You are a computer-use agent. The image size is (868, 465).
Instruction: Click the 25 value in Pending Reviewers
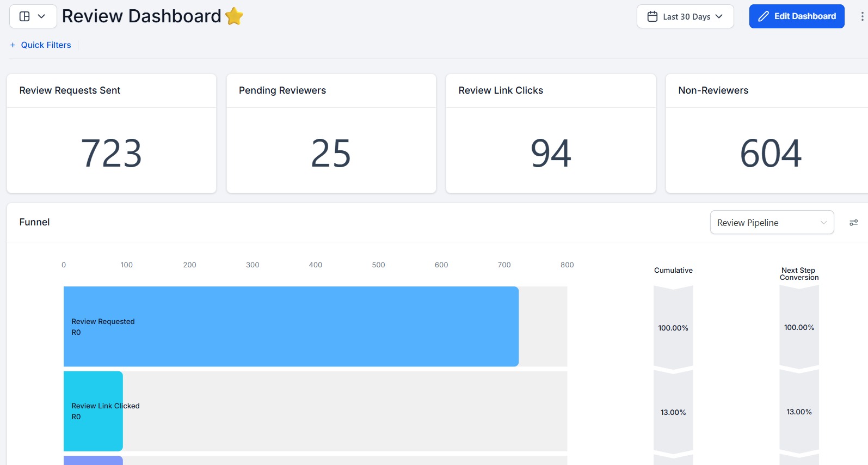pos(331,153)
